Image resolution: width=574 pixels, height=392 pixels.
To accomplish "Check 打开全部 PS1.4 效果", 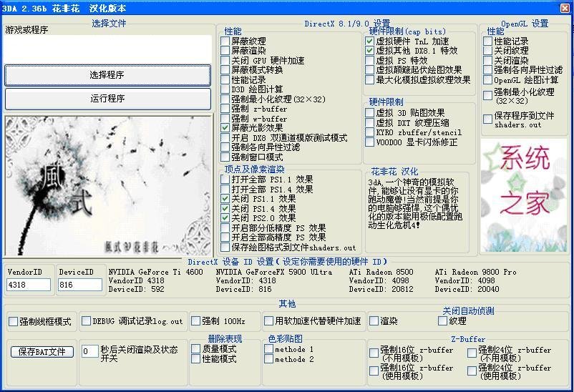I will [225, 190].
